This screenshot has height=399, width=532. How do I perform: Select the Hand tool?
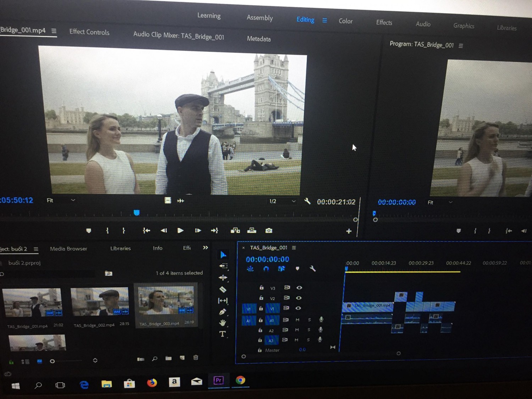click(x=223, y=323)
